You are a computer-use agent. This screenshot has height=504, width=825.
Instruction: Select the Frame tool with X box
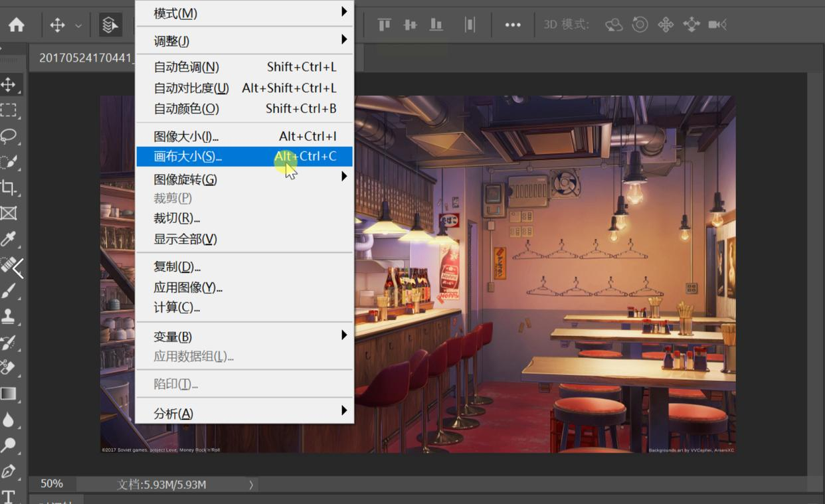click(9, 213)
